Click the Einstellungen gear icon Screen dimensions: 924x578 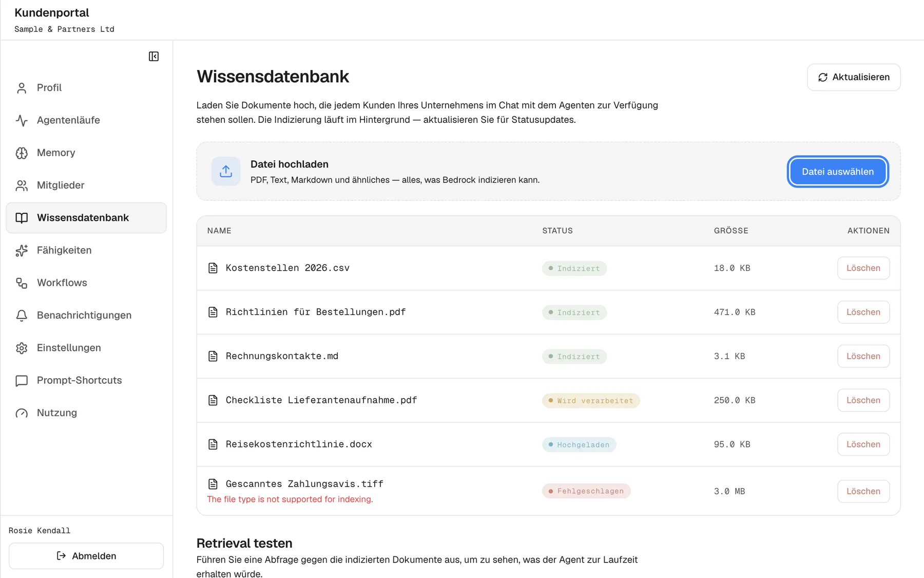[x=22, y=348]
